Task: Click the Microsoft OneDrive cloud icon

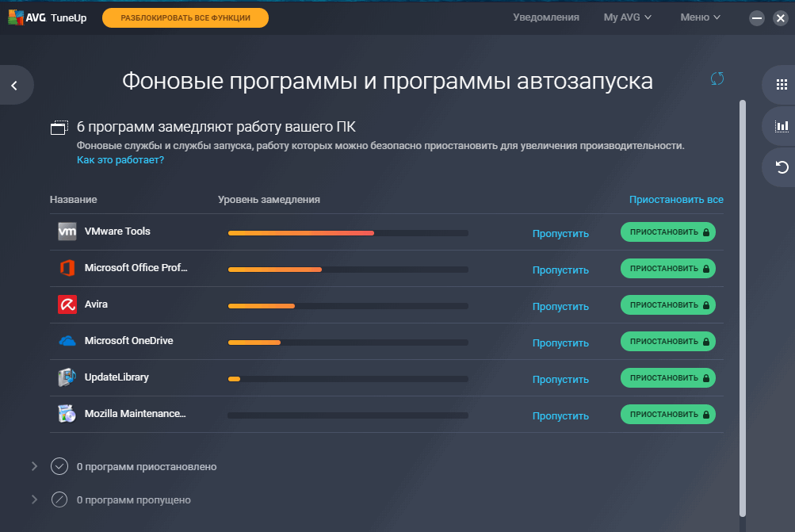Action: click(x=67, y=341)
